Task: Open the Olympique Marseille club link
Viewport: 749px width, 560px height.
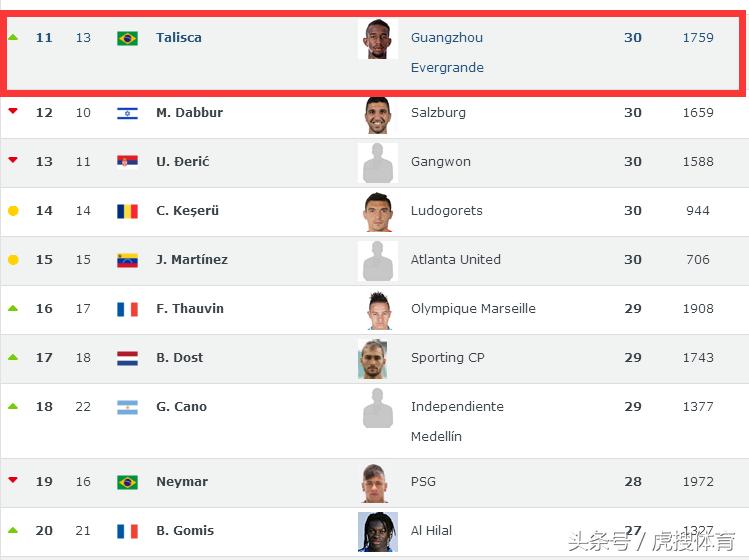Action: click(x=473, y=309)
